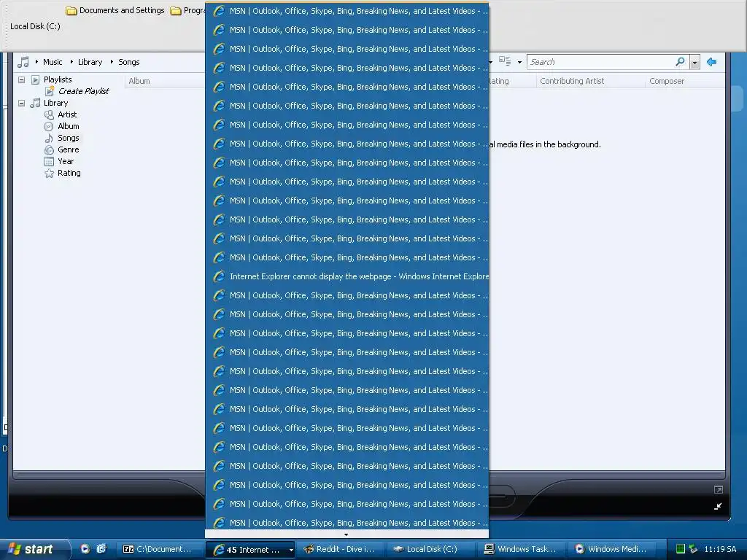
Task: Switch to compact mode using the diagonal arrow icon
Action: [718, 506]
